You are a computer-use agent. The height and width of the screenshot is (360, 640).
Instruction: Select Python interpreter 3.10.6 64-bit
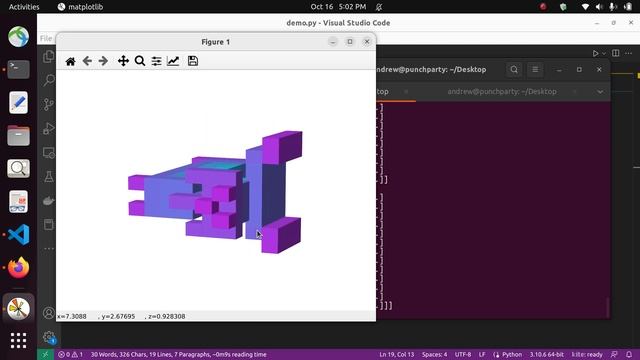pyautogui.click(x=547, y=354)
